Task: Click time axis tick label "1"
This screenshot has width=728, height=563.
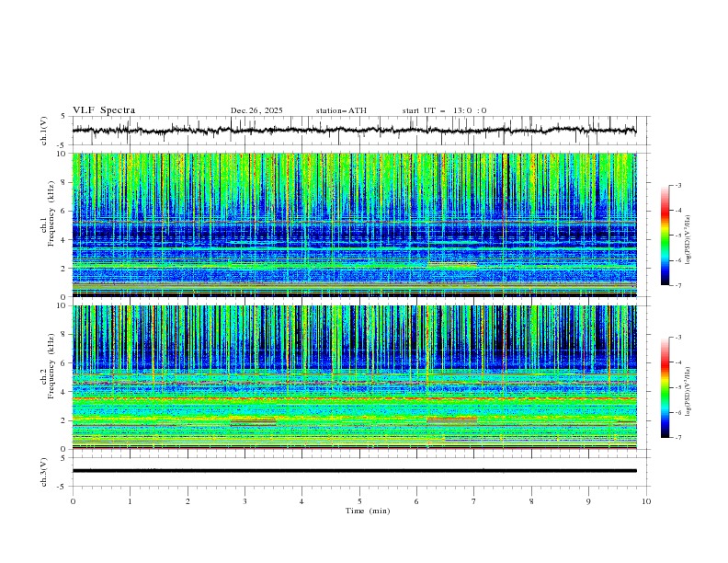Action: (130, 501)
